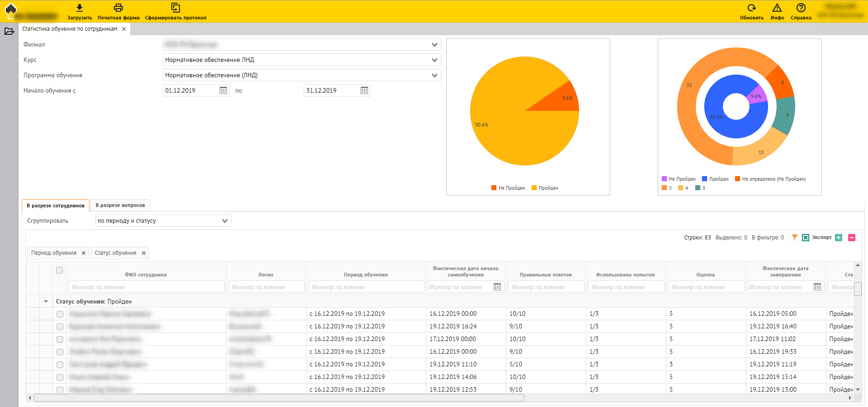Open the Программа обучения dropdown

[x=434, y=75]
